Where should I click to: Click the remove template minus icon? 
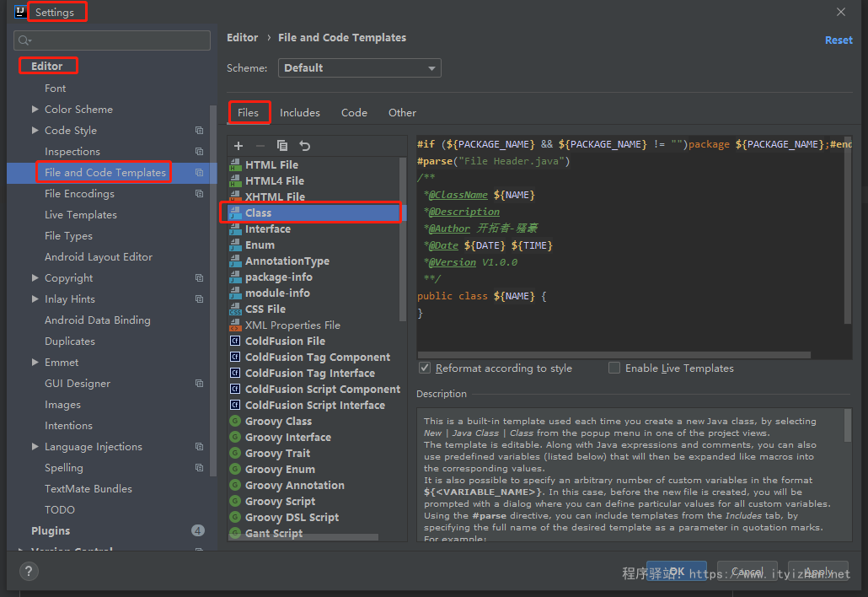[260, 146]
